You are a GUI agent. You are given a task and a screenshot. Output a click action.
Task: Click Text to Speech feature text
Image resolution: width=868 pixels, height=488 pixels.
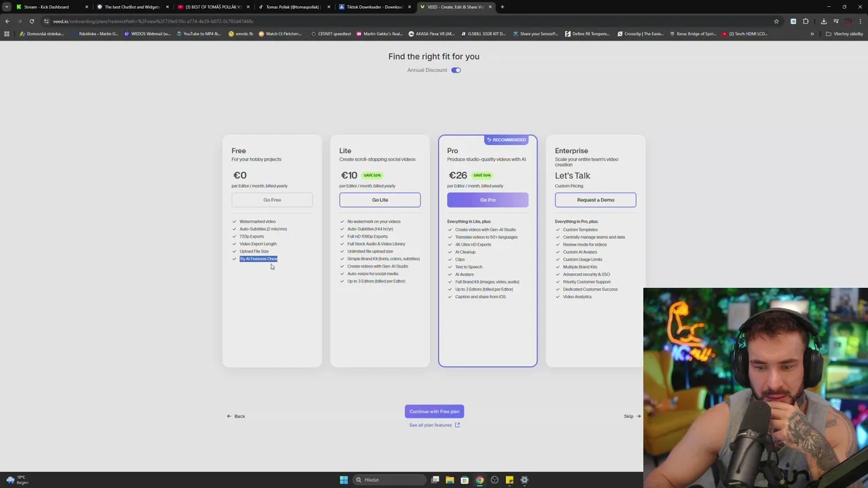(469, 267)
